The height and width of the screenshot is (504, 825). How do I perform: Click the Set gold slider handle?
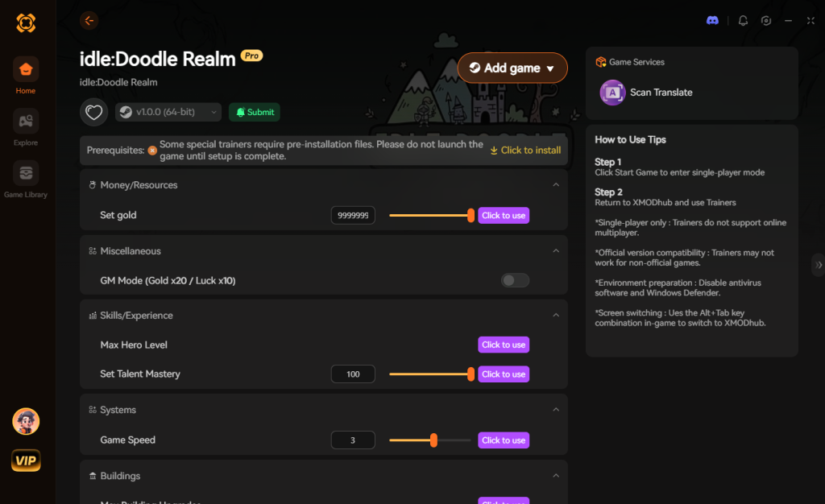pyautogui.click(x=471, y=216)
